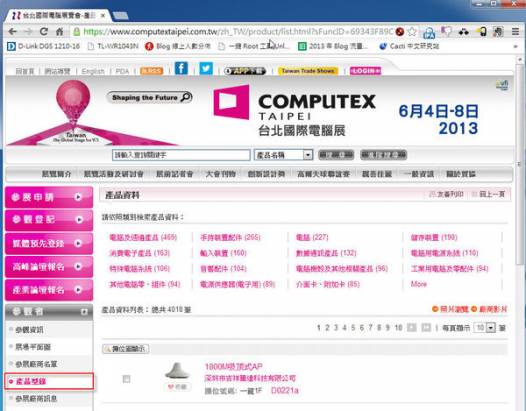Go to browser home icon
Viewport: 526px width, 411px height.
tap(60, 32)
